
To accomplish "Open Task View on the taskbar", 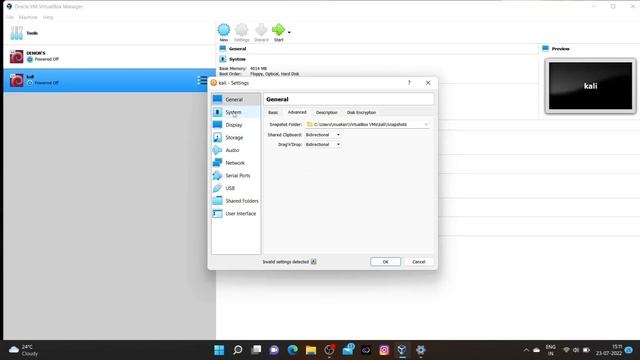I will coord(256,350).
